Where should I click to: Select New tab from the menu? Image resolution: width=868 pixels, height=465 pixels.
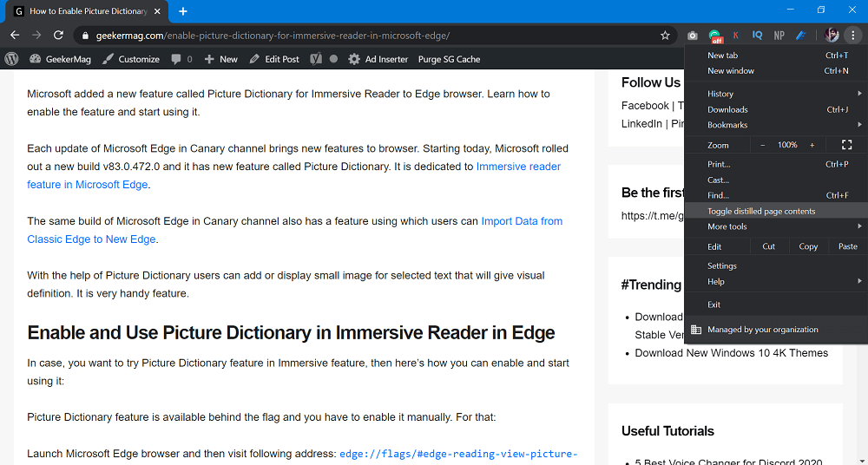coord(776,56)
